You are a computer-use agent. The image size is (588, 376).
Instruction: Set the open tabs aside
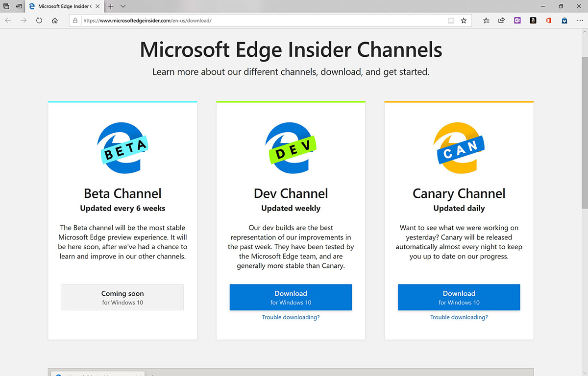pyautogui.click(x=19, y=6)
